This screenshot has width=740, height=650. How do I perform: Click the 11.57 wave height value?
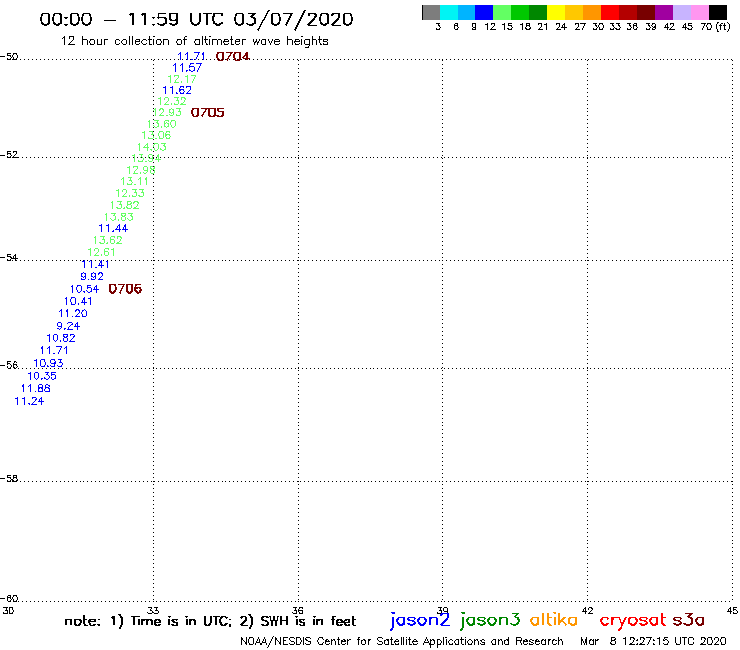pyautogui.click(x=187, y=68)
